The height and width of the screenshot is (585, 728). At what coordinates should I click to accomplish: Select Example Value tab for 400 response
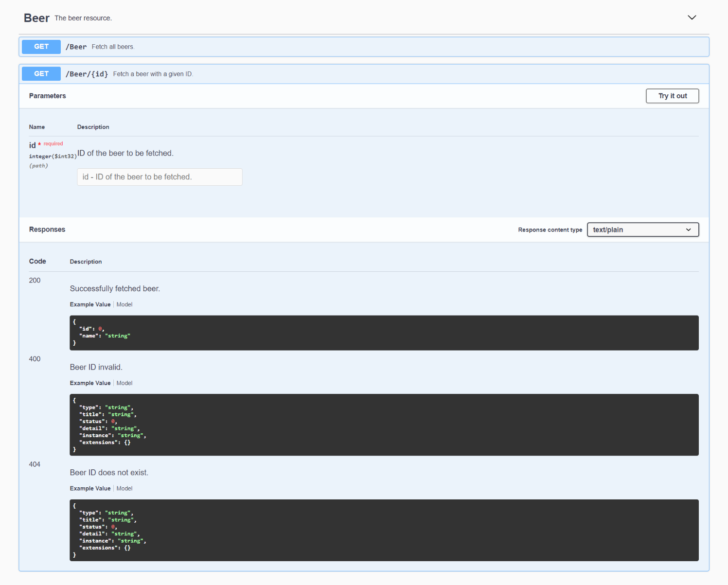coord(90,383)
